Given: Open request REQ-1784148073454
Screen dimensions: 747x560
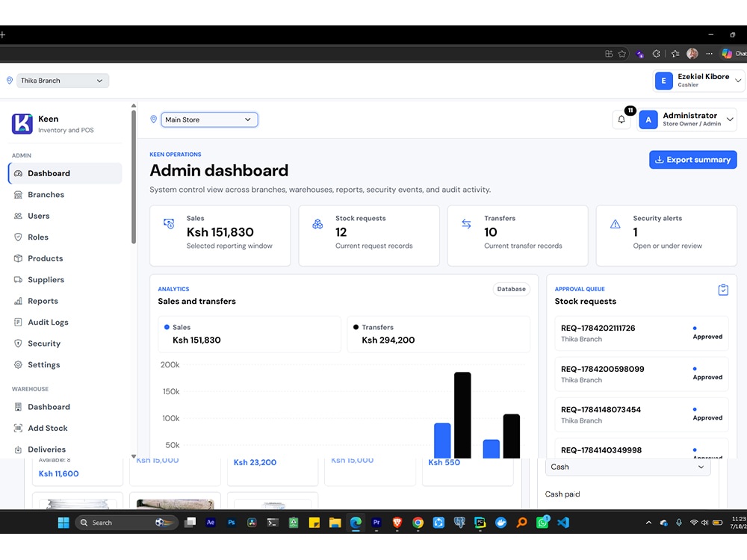Looking at the screenshot, I should pos(642,414).
